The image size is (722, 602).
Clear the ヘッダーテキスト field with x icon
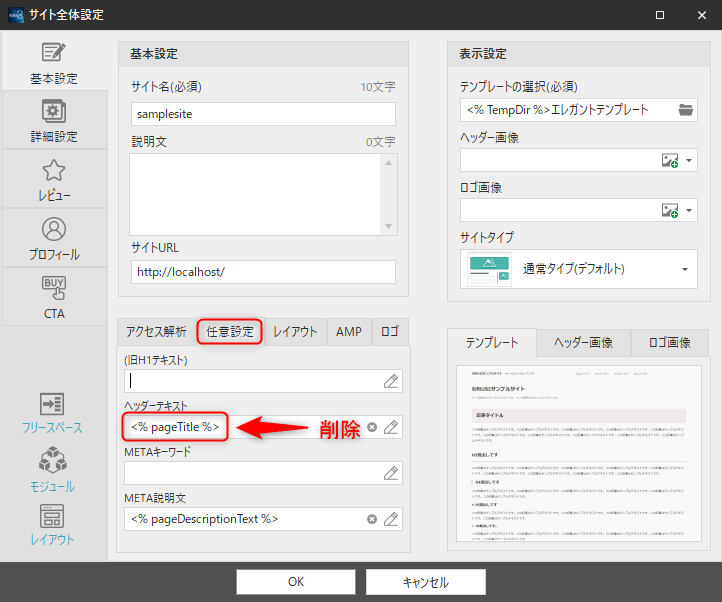tap(372, 427)
